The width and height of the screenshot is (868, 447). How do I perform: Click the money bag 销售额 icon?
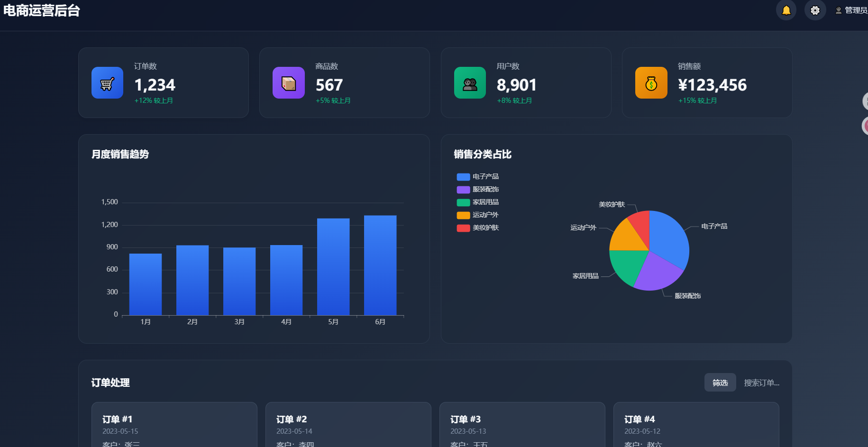click(x=651, y=83)
